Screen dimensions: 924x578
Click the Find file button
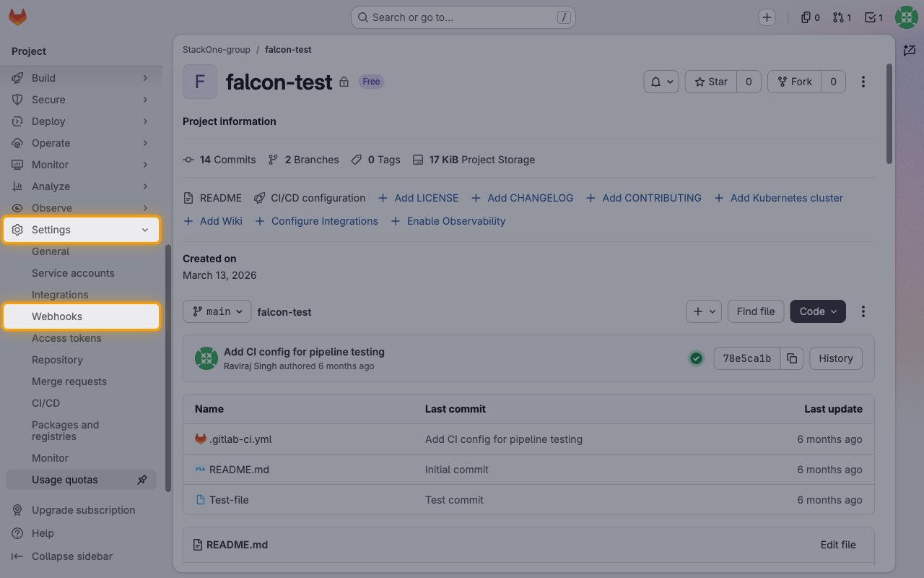point(756,311)
